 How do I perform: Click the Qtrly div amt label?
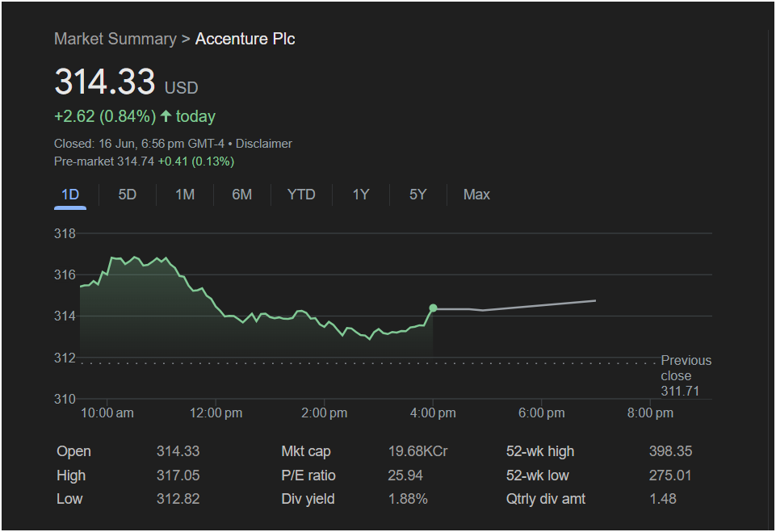[x=545, y=499]
